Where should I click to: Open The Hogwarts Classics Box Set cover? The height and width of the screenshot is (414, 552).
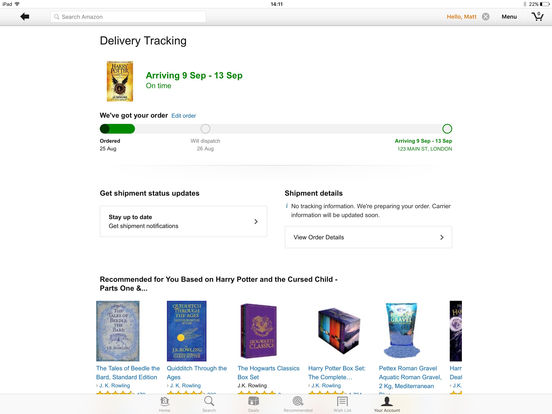click(259, 331)
